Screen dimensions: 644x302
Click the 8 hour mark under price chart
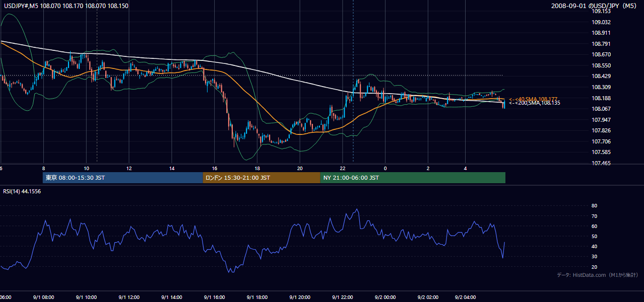[44, 169]
